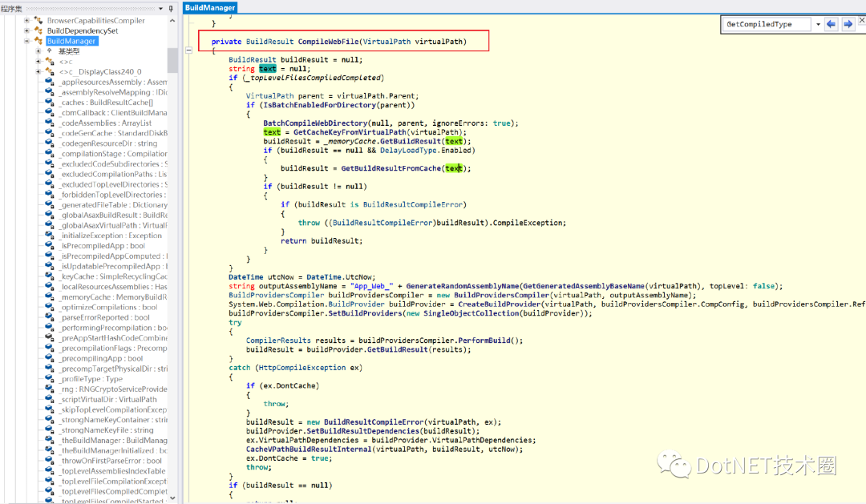Select the _parseErrorReported : bool field

105,317
